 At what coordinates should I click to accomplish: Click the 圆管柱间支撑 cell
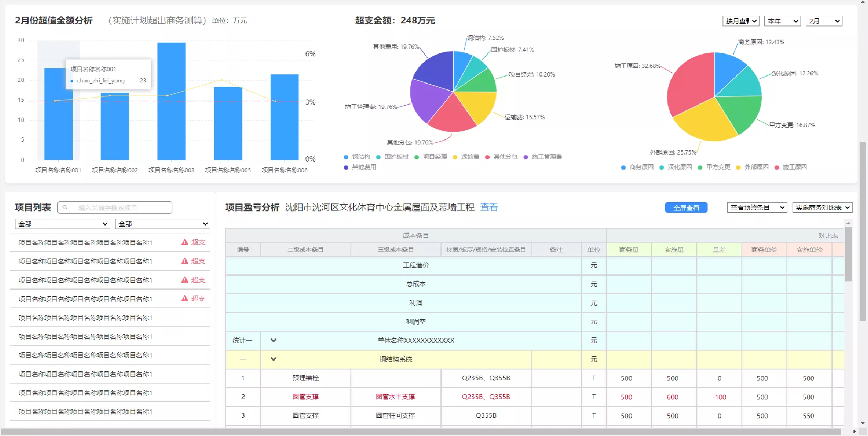point(395,416)
